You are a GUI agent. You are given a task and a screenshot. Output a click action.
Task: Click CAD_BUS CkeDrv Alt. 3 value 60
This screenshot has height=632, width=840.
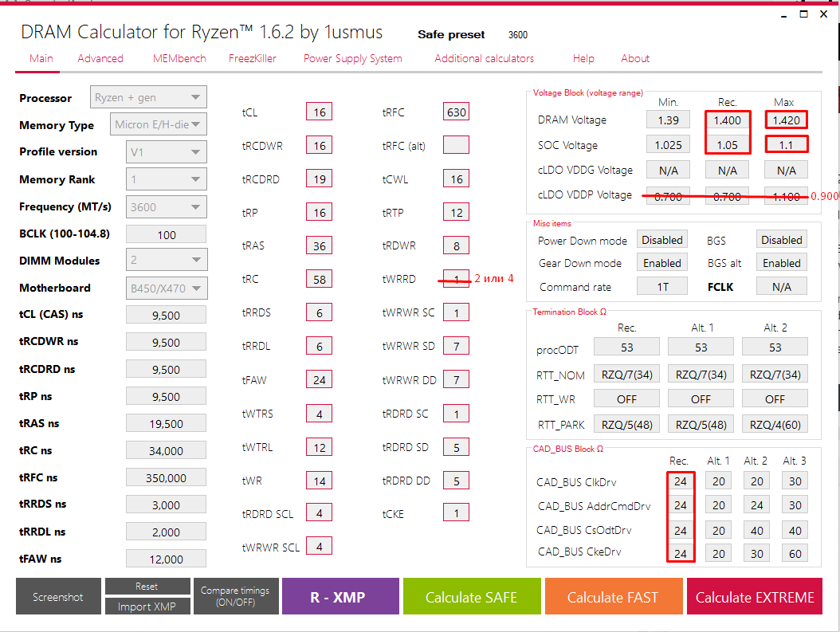(795, 553)
